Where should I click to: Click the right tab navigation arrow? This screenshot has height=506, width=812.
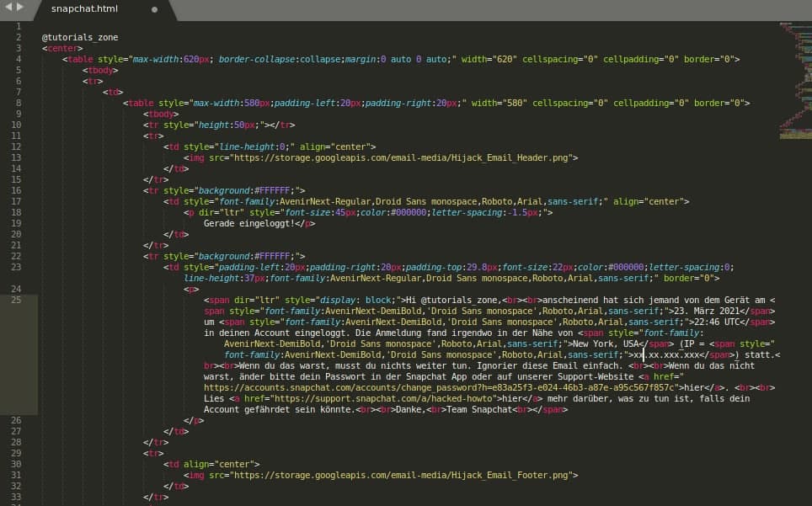(x=20, y=8)
